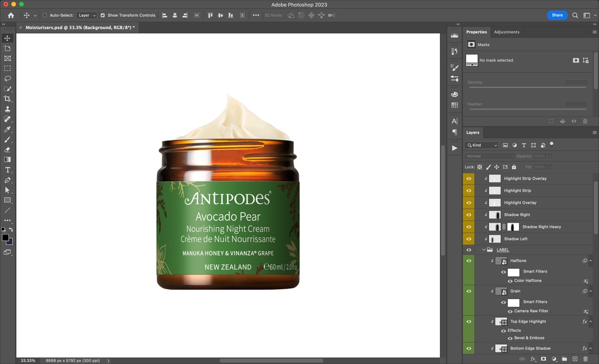Select the Frame tool
Image resolution: width=599 pixels, height=364 pixels.
[7, 58]
